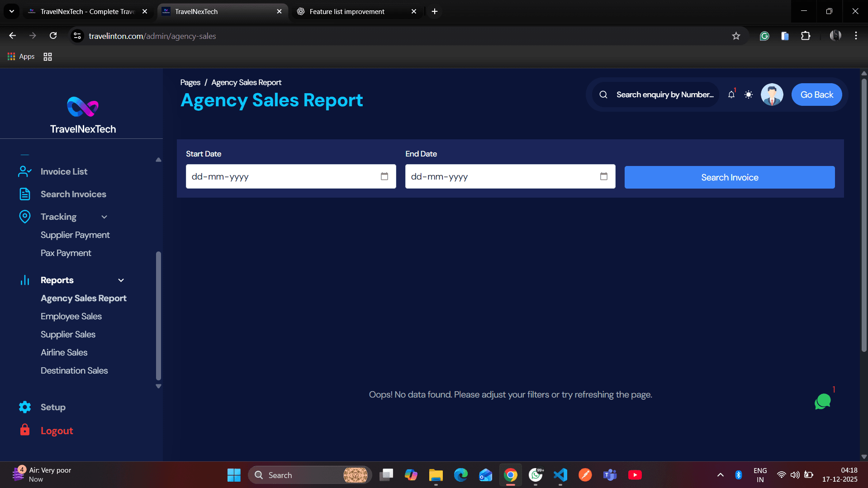Viewport: 868px width, 488px height.
Task: Bookmark the page via the star icon
Action: (736, 36)
